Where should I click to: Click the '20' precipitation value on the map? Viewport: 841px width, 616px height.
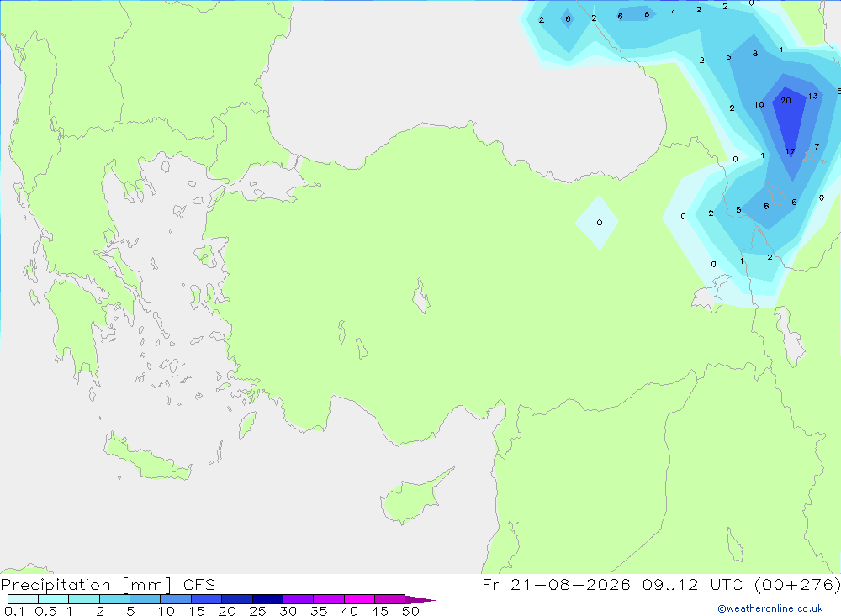pyautogui.click(x=785, y=100)
